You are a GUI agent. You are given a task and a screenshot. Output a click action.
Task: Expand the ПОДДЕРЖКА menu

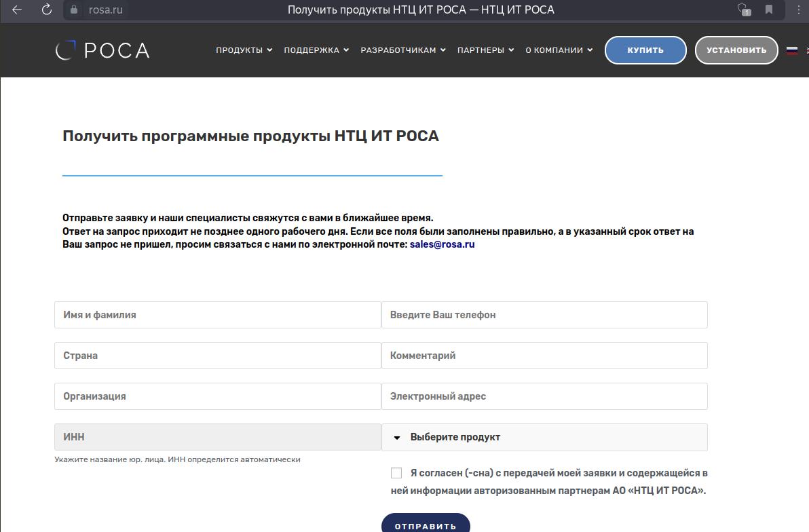[x=316, y=50]
